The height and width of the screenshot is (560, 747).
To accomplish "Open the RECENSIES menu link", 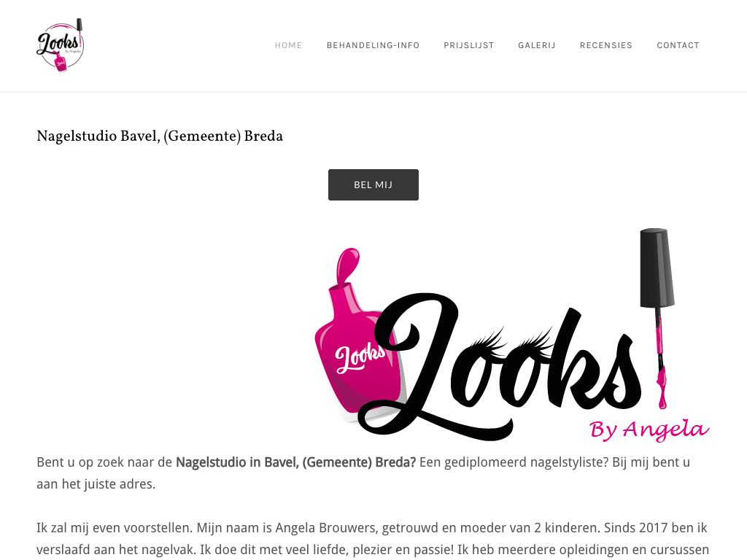I will [x=606, y=45].
